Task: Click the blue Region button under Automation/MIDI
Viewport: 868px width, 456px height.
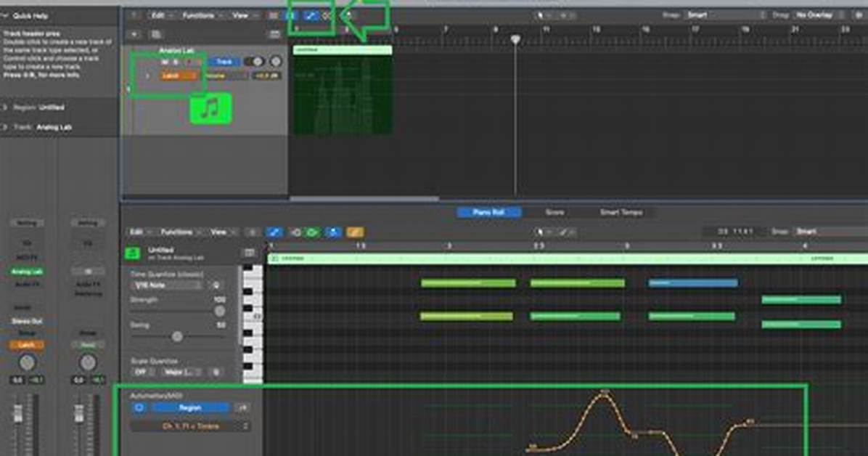Action: click(190, 408)
